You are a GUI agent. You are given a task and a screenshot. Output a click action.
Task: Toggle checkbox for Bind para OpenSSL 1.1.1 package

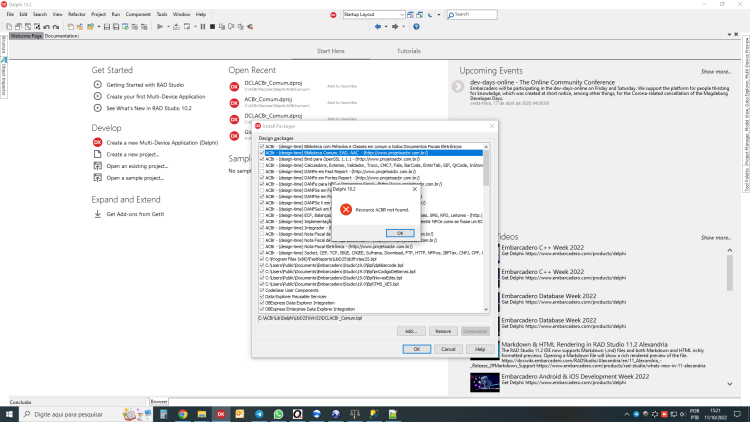pos(262,159)
